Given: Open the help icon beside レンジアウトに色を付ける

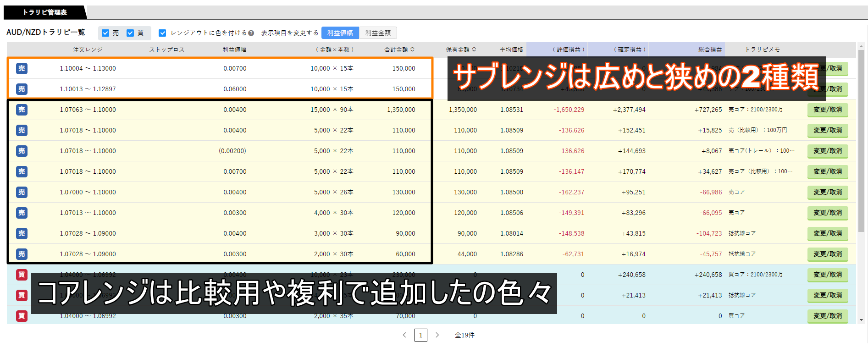Looking at the screenshot, I should (x=251, y=33).
